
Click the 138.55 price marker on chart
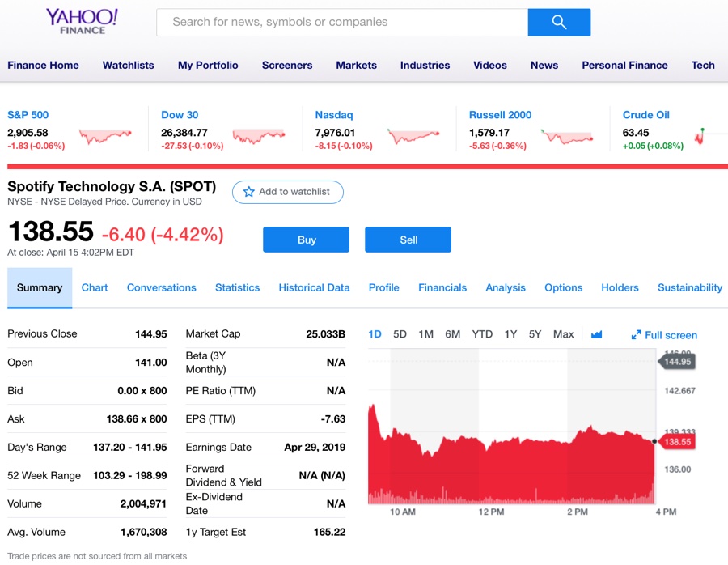tap(677, 442)
